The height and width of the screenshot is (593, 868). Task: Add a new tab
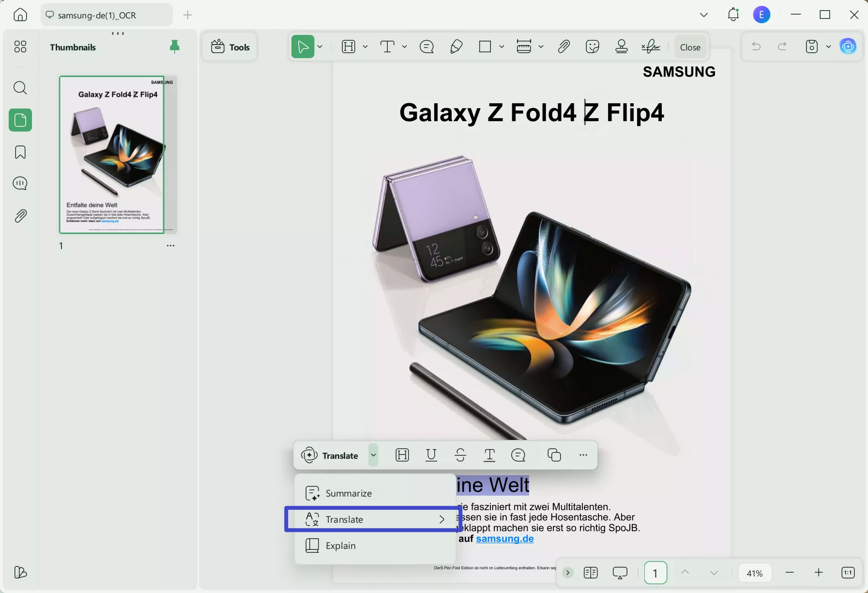pos(188,15)
